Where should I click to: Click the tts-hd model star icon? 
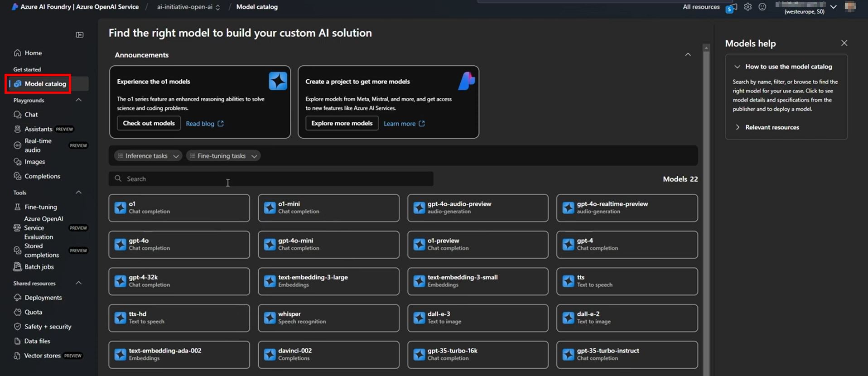[x=121, y=318]
